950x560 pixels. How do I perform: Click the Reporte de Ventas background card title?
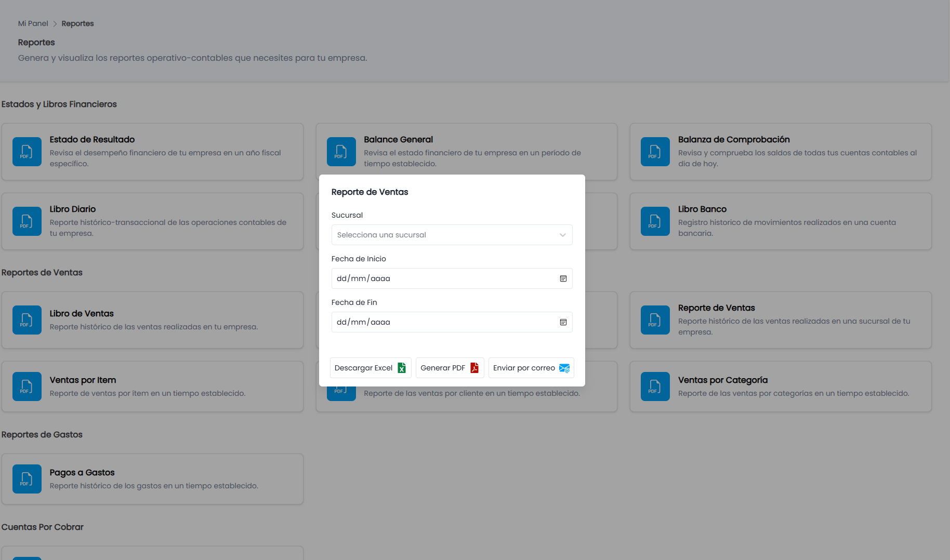[x=716, y=308]
